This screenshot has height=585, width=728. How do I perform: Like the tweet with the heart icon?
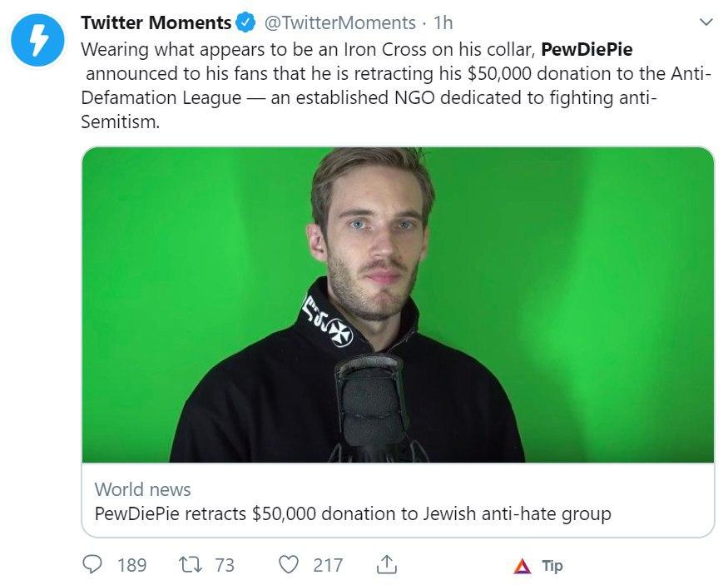point(288,565)
